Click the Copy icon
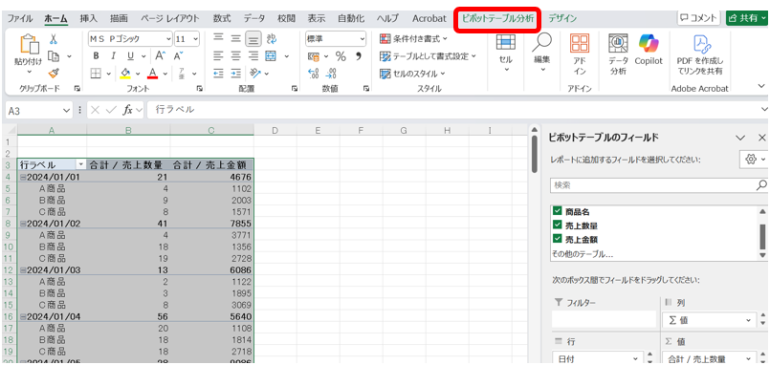Screen dimensions: 770x365 pos(54,56)
